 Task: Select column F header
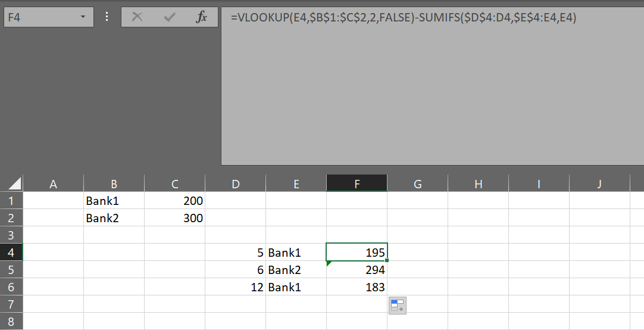[357, 183]
